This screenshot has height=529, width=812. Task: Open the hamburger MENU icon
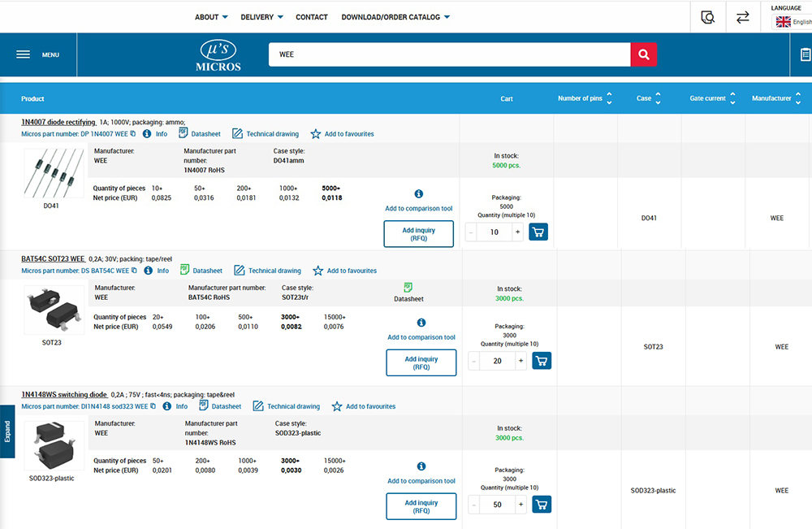(x=23, y=54)
